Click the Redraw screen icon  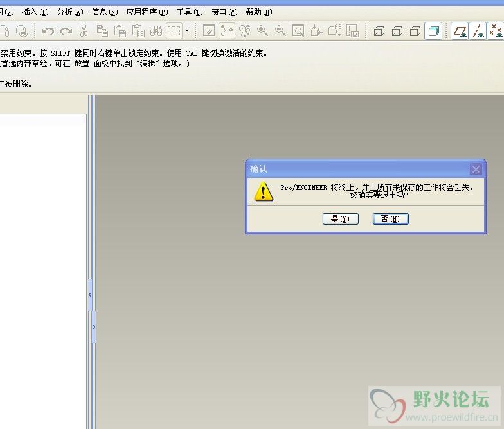tap(209, 31)
